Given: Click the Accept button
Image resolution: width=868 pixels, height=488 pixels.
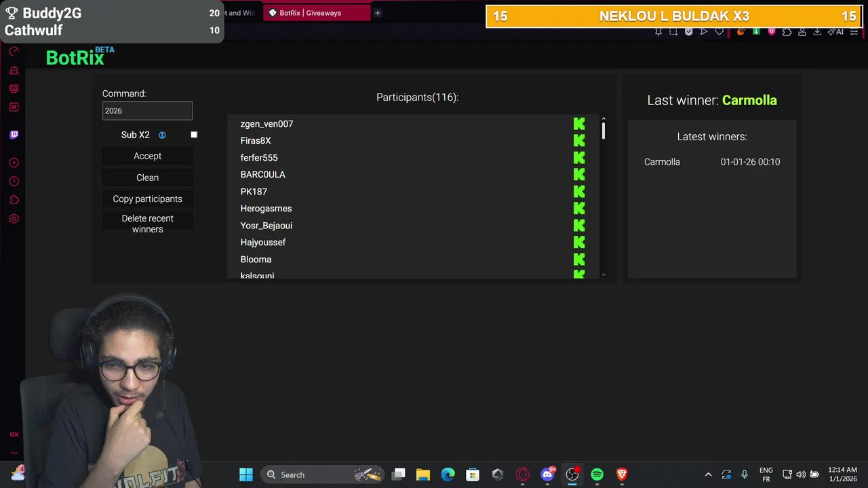Looking at the screenshot, I should pyautogui.click(x=147, y=156).
